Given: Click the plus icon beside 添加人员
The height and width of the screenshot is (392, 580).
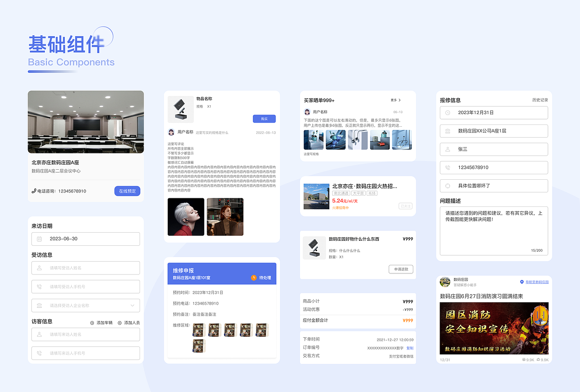Looking at the screenshot, I should tap(120, 323).
